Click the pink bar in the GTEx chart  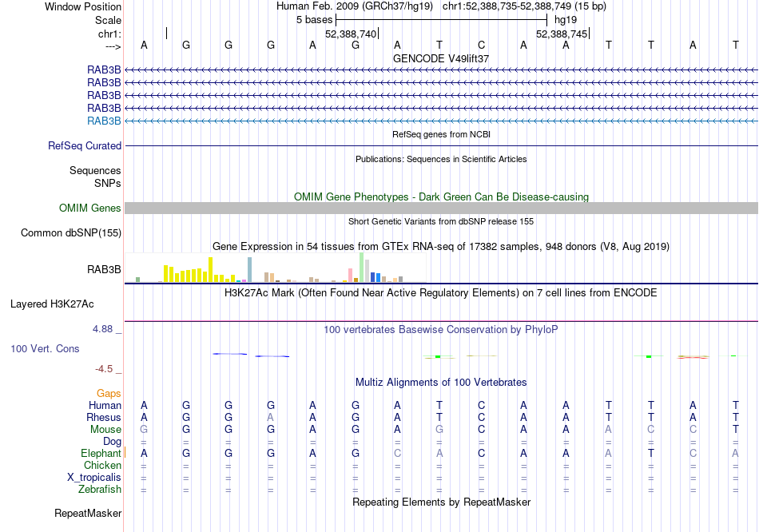pos(351,275)
